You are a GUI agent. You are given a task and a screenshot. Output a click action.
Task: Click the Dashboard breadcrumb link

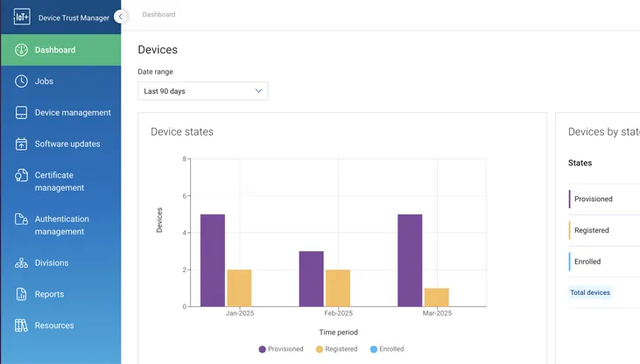tap(158, 15)
